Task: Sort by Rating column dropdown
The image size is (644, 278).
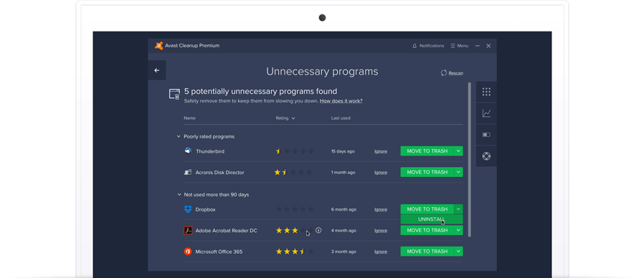Action: [285, 118]
